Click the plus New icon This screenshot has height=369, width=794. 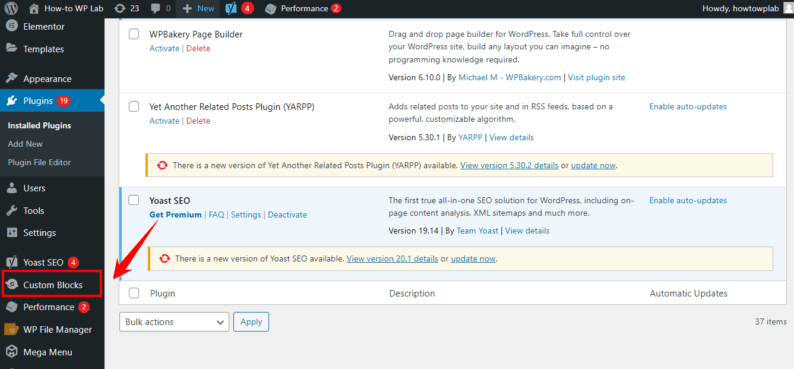(x=187, y=9)
